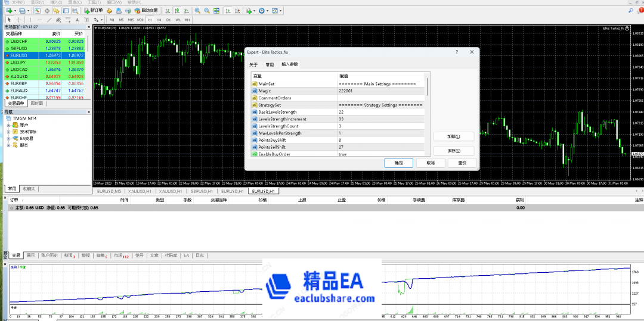Zoom in on the chart with magnifier plus
Image resolution: width=644 pixels, height=321 pixels.
(x=198, y=11)
